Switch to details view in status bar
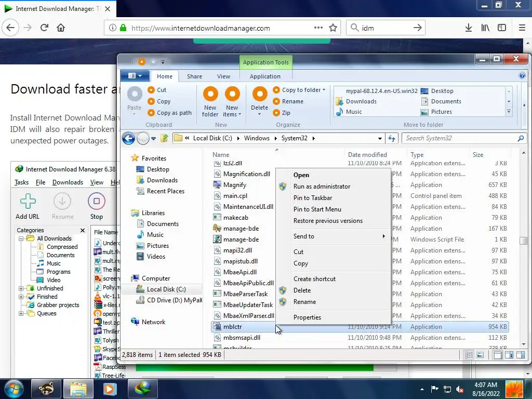Viewport: 532px width, 399px height. [469, 355]
